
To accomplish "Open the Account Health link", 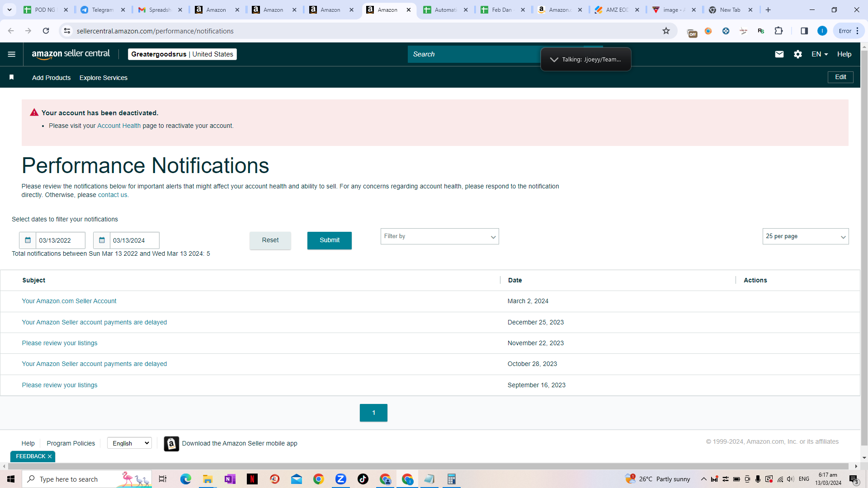I will (119, 126).
